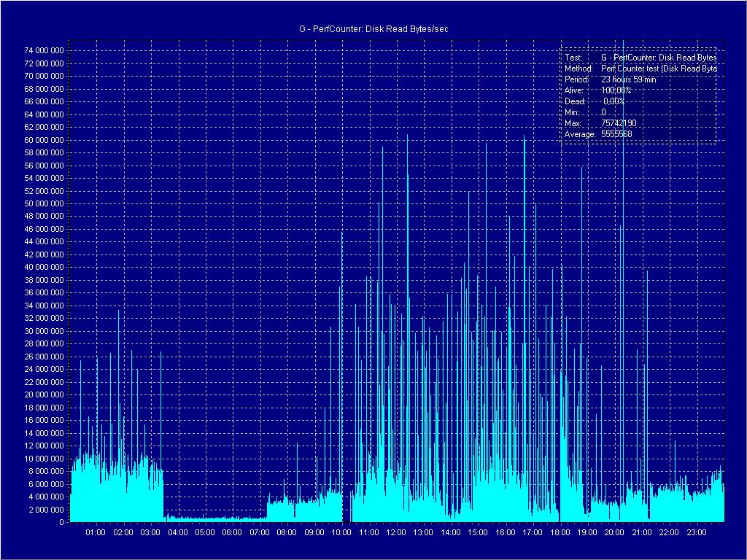Screen dimensions: 747x560
Task: Select the Dead value '0,00%' in legend
Action: point(614,101)
